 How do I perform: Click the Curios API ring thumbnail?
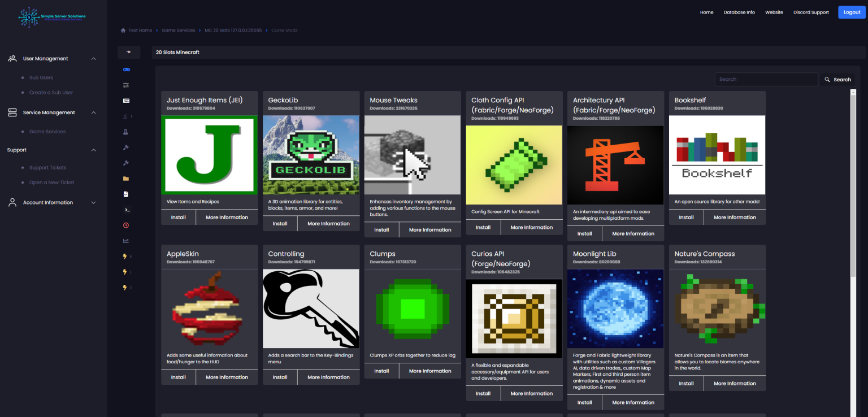(514, 319)
